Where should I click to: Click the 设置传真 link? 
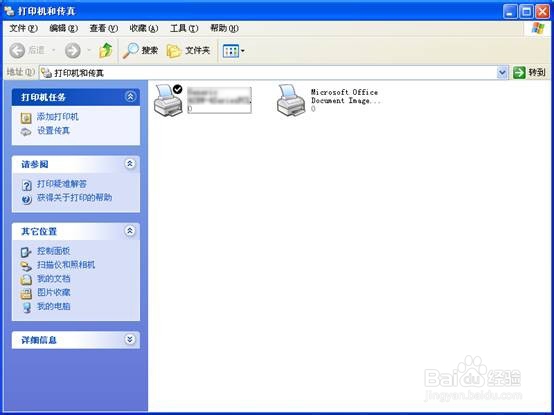pos(54,131)
